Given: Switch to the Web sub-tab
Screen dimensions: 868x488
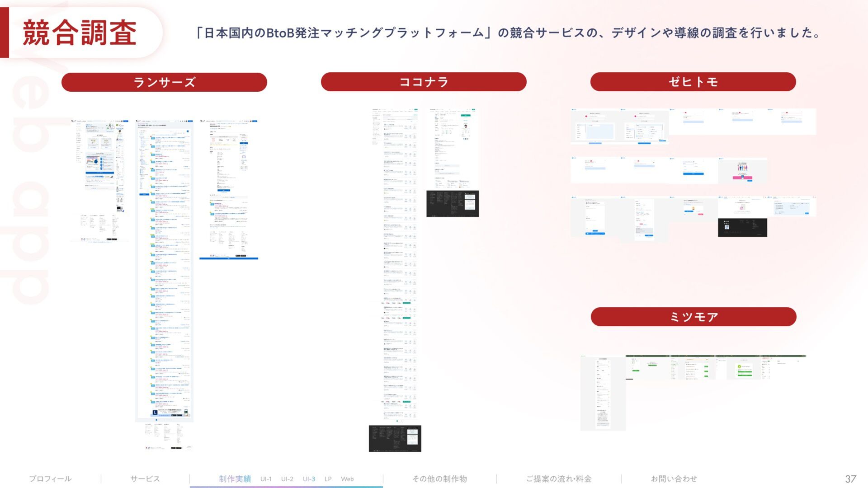Looking at the screenshot, I should 347,479.
